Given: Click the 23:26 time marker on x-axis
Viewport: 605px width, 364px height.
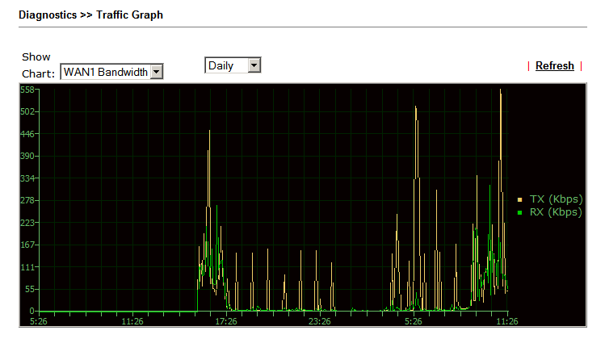Looking at the screenshot, I should pyautogui.click(x=319, y=321).
